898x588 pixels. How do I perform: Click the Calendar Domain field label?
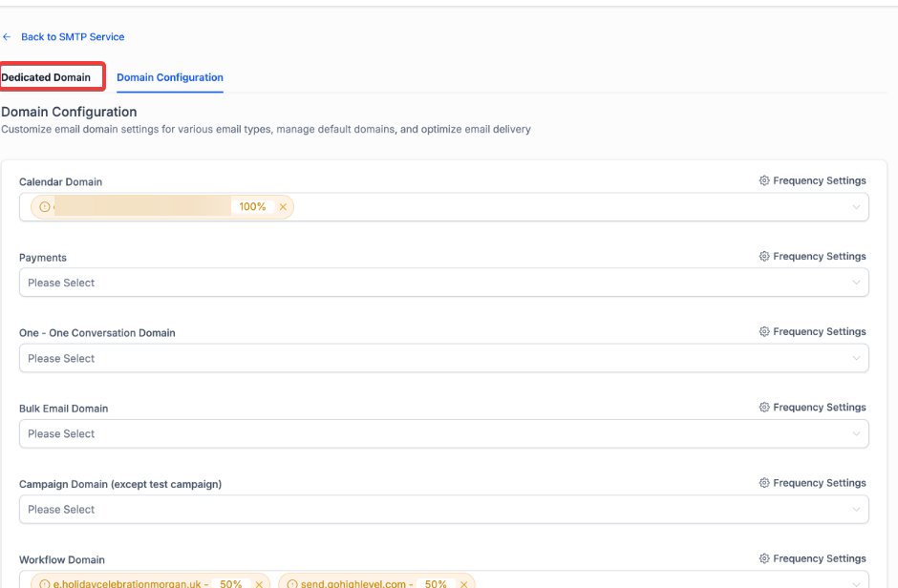61,182
